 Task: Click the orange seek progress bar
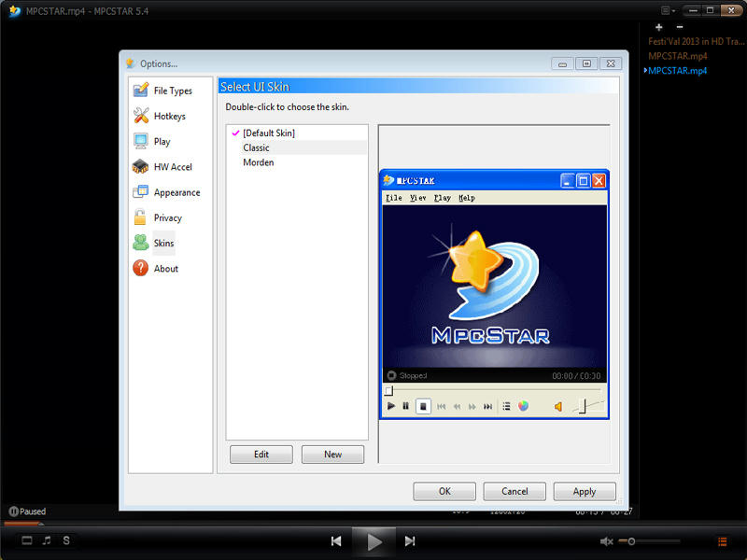tap(21, 524)
